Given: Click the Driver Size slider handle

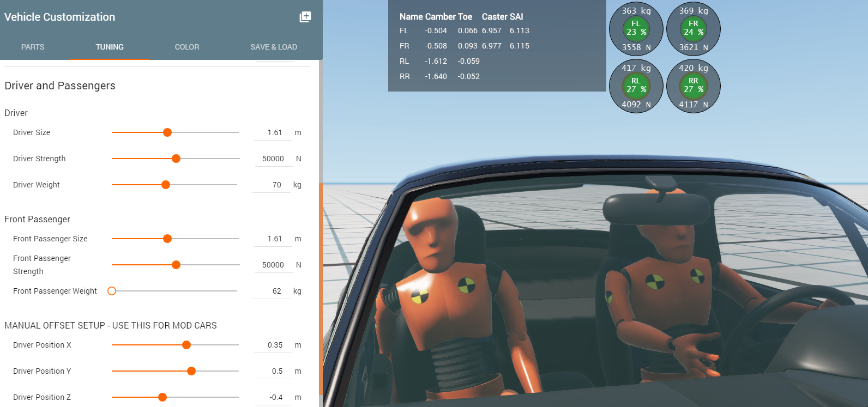Looking at the screenshot, I should click(167, 132).
